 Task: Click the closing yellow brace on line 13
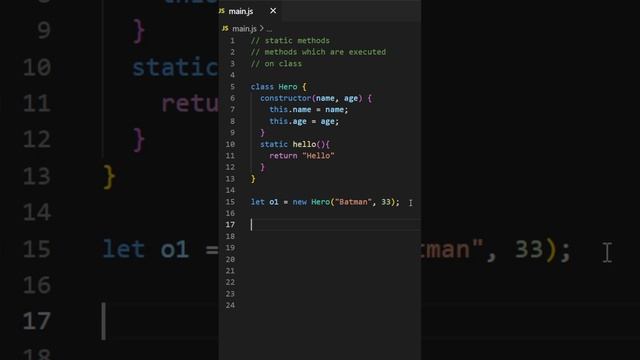[x=253, y=179]
